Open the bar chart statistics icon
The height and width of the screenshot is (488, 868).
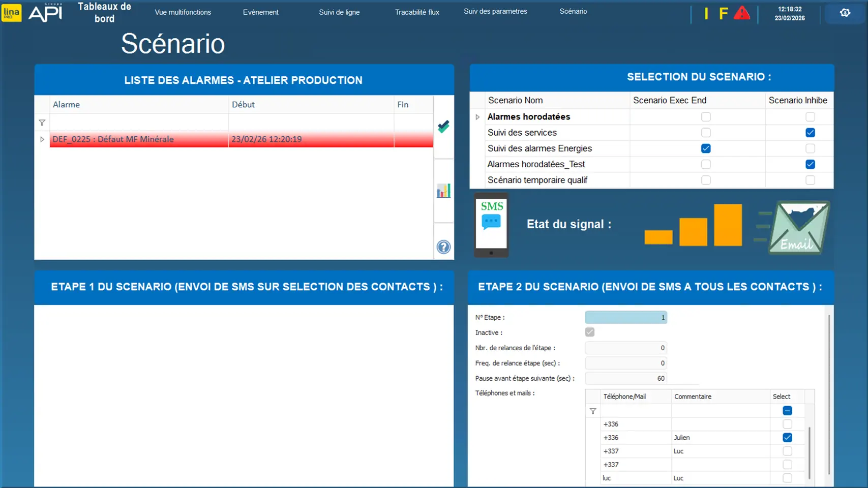click(x=443, y=191)
